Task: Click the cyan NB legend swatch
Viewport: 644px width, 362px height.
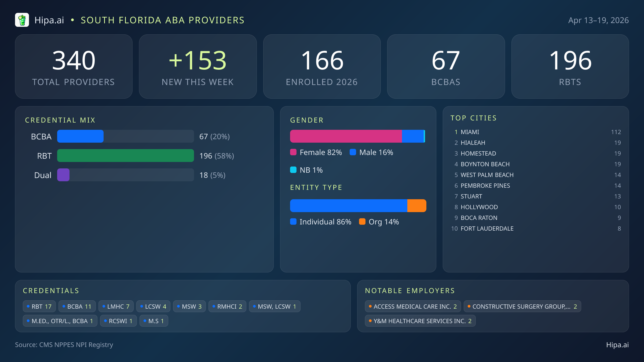Action: tap(293, 170)
